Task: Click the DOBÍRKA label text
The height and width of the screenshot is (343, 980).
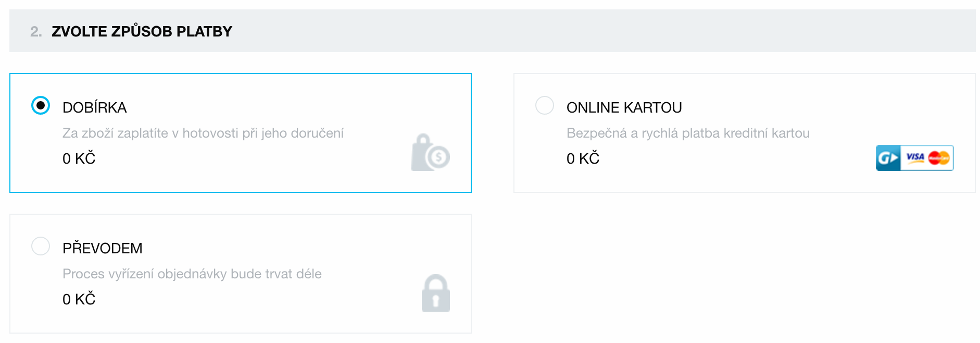Action: coord(95,107)
